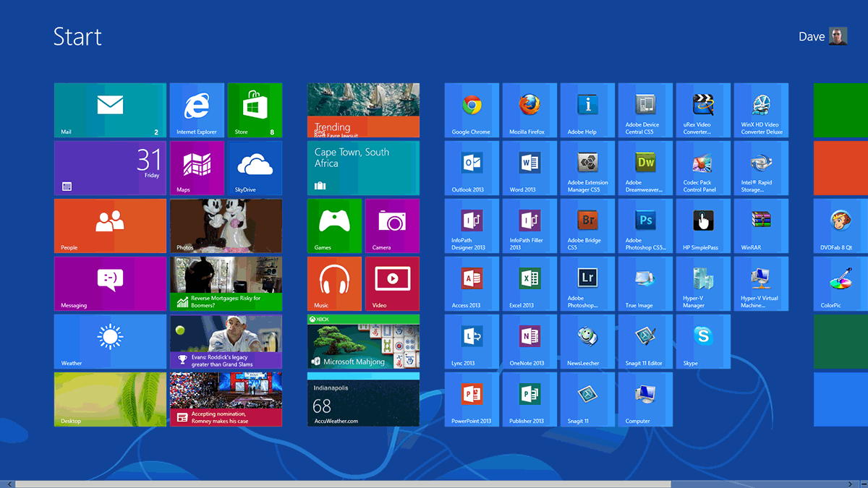Open InfoPath Filler 2013

529,226
